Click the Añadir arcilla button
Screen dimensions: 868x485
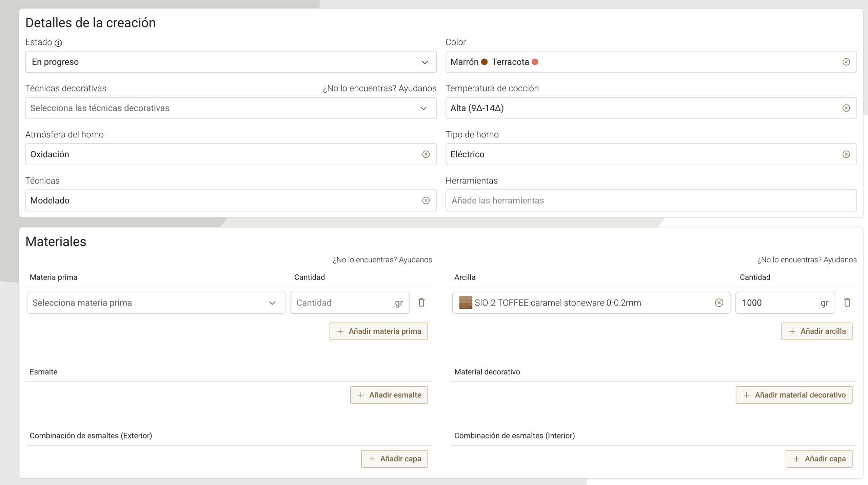point(816,331)
